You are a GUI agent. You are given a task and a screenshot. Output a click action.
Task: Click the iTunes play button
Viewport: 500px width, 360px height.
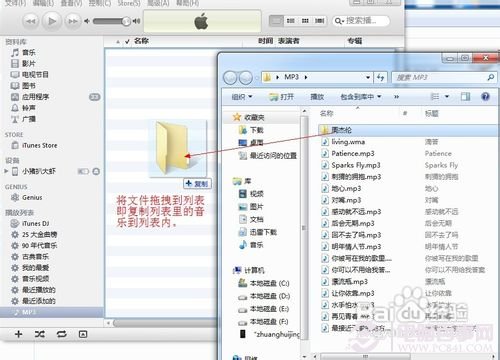click(x=52, y=21)
